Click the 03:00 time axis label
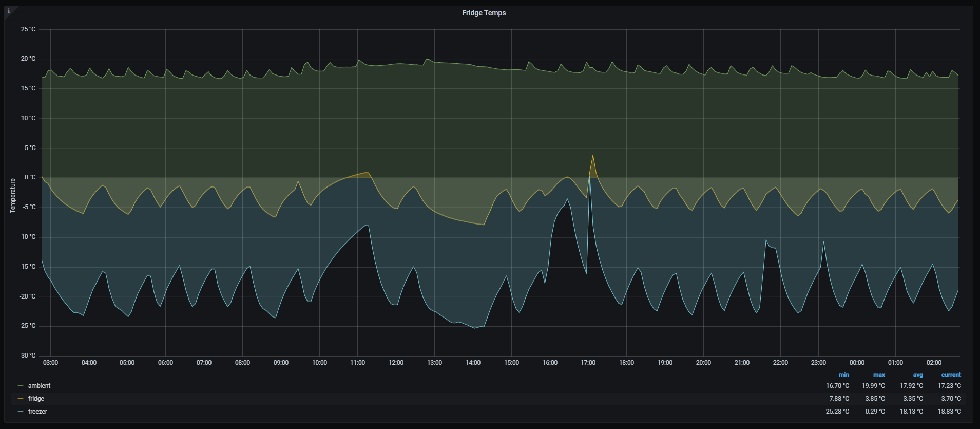This screenshot has width=980, height=429. click(x=50, y=363)
